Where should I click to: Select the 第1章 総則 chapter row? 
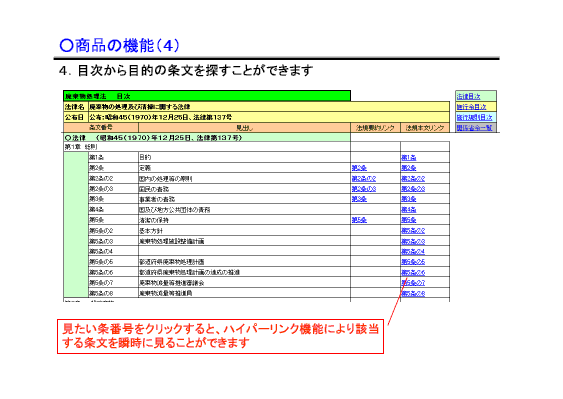point(207,147)
